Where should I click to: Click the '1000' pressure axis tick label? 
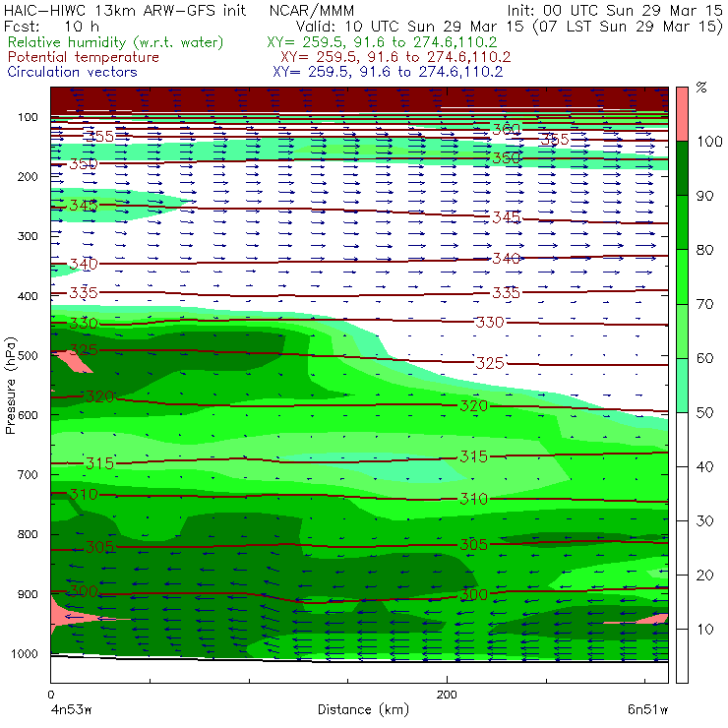click(x=25, y=653)
